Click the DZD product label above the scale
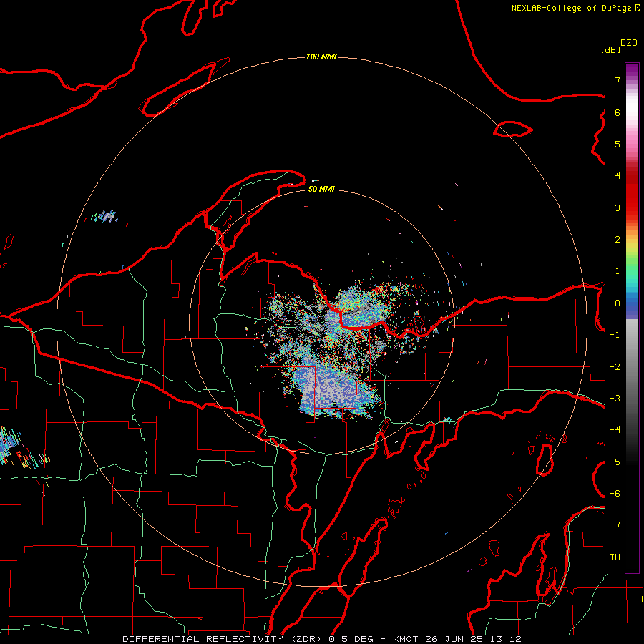This screenshot has width=644, height=644. click(x=629, y=43)
